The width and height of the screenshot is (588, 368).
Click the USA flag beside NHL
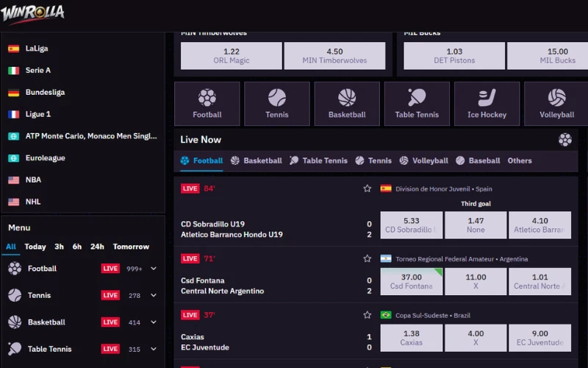(x=13, y=202)
